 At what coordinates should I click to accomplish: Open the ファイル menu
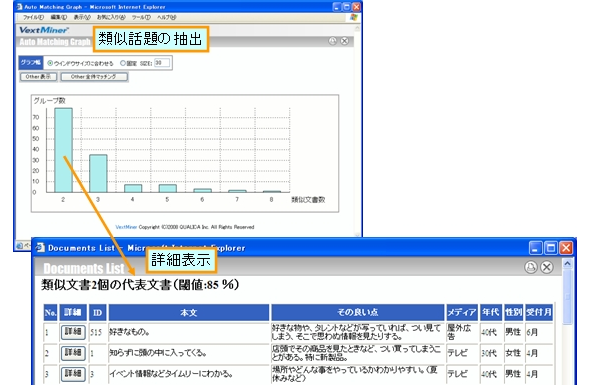pyautogui.click(x=33, y=17)
